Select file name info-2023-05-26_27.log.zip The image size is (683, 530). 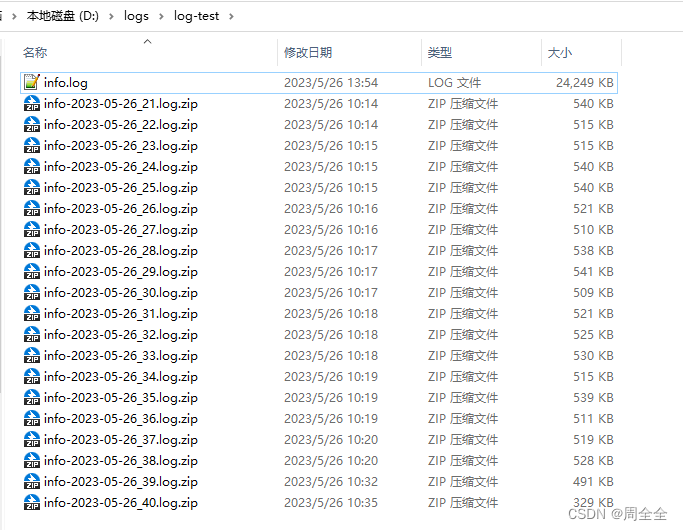[121, 230]
